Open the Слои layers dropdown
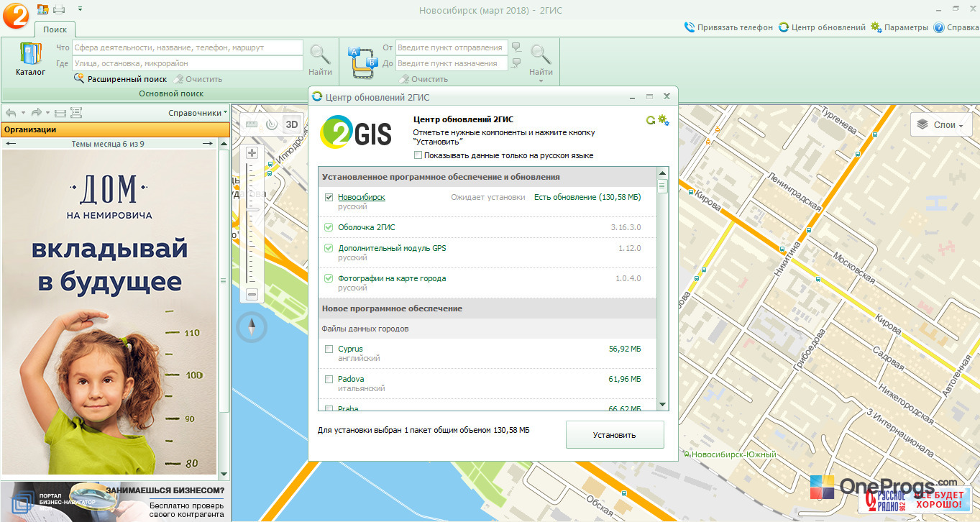980x522 pixels. pos(941,125)
